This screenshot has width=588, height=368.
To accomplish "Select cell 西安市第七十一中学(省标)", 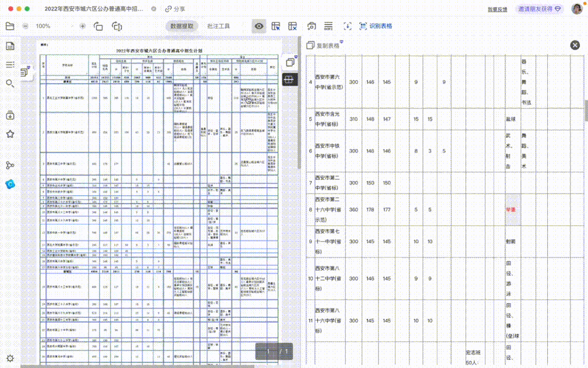I will pos(329,242).
